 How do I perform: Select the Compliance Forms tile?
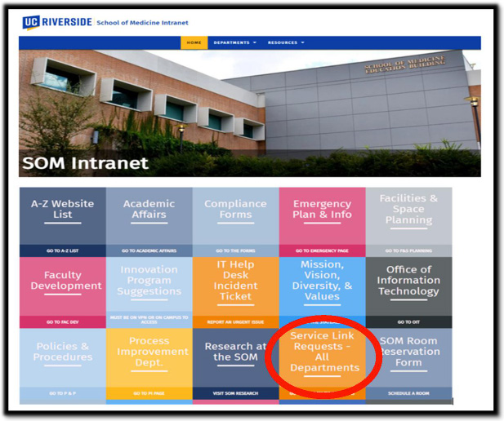235,210
